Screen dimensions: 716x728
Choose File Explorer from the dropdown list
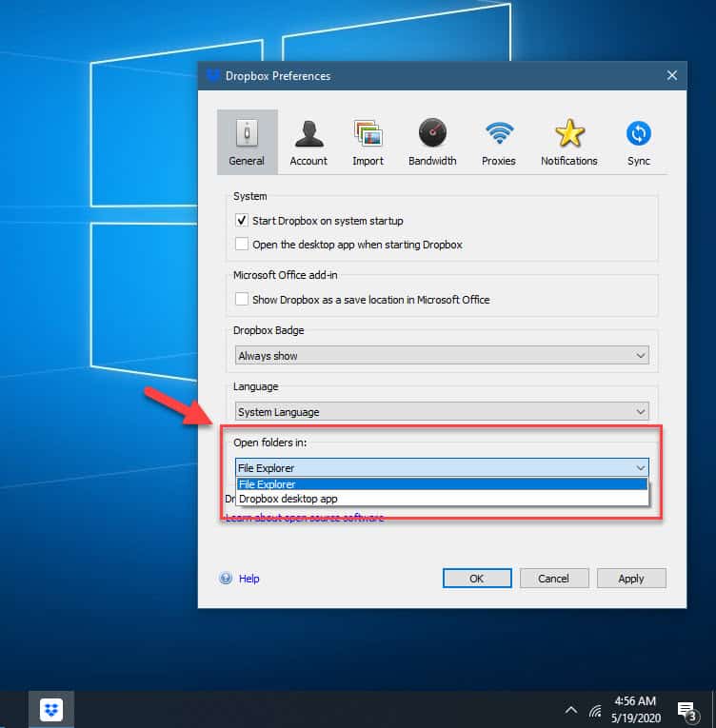(442, 484)
